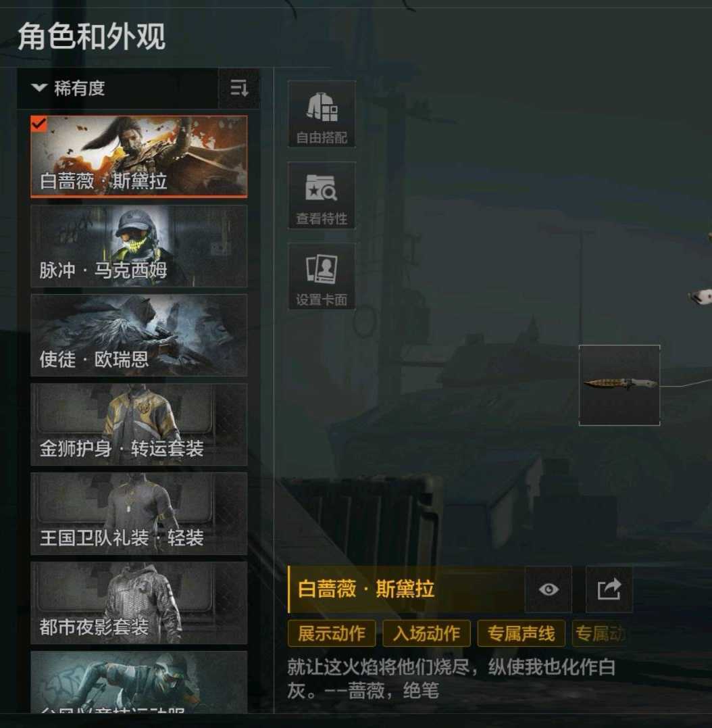Select the 脉冲·马克西姆 skin
The height and width of the screenshot is (728, 712).
(139, 246)
